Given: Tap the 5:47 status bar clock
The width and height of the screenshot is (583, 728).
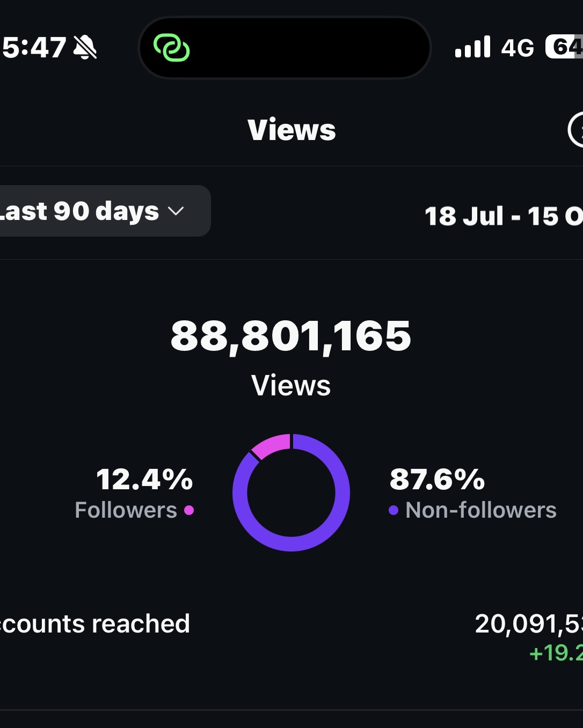Looking at the screenshot, I should point(34,47).
